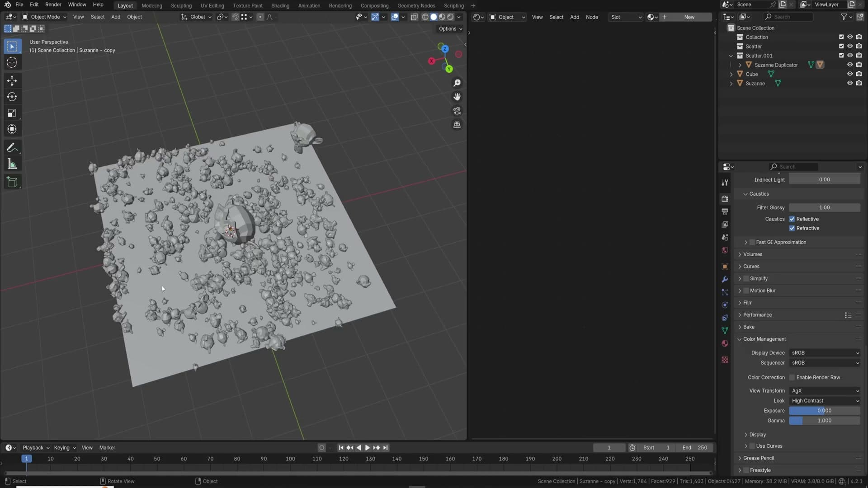Pick the Annotate tool
Screen dimensions: 868x488
tap(12, 148)
